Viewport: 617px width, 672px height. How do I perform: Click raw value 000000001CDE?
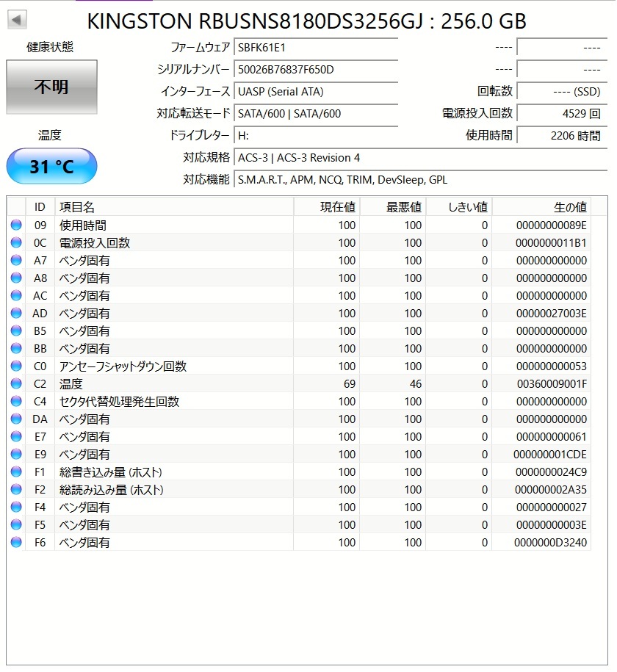(x=549, y=455)
